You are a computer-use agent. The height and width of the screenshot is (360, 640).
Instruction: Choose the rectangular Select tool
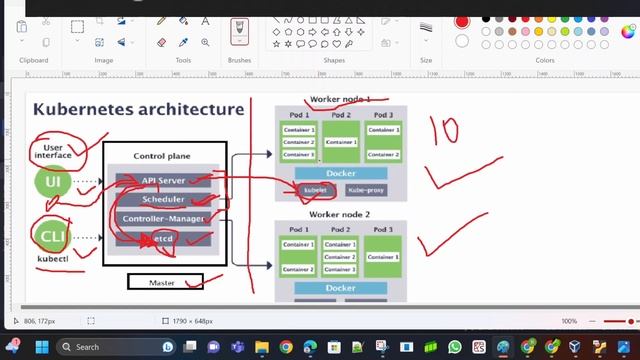(77, 27)
